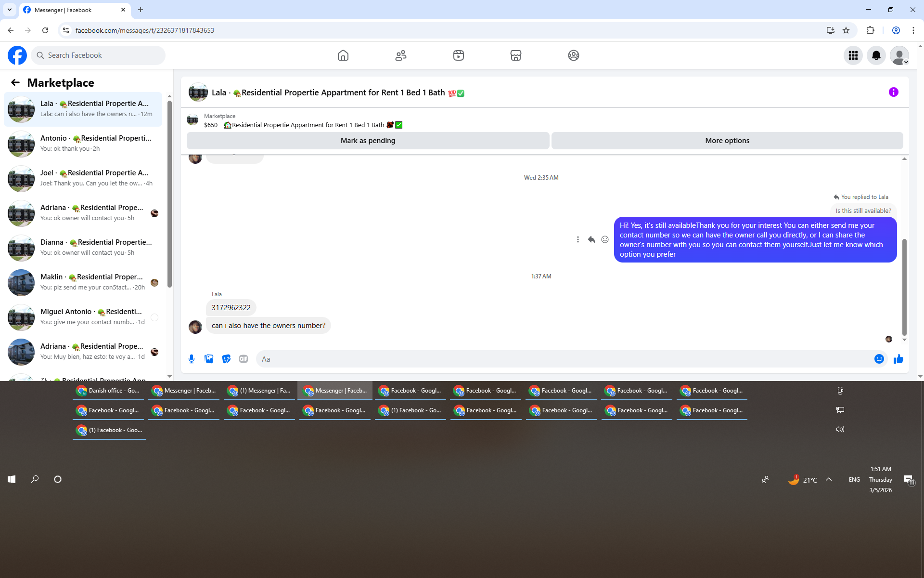Reload the page in Chrome
The width and height of the screenshot is (924, 578).
pos(45,30)
